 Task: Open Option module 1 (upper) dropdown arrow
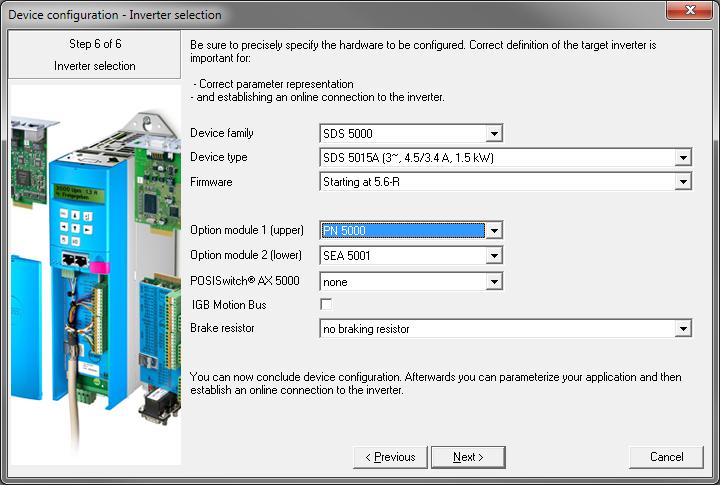point(494,231)
